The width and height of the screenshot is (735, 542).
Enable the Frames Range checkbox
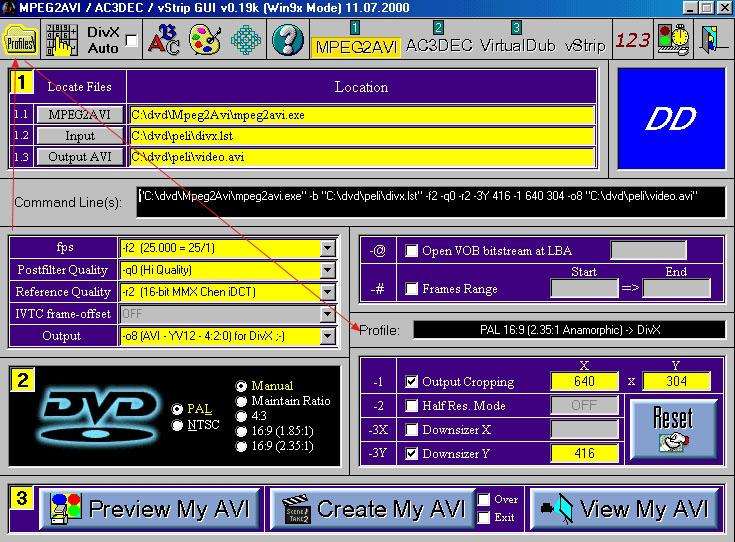[x=411, y=288]
